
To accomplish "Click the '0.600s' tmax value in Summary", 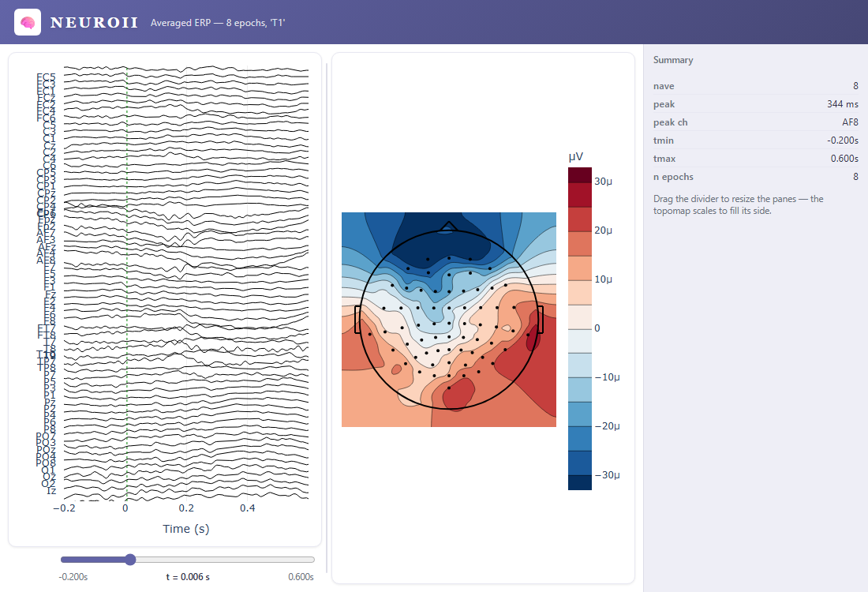I will coord(844,159).
